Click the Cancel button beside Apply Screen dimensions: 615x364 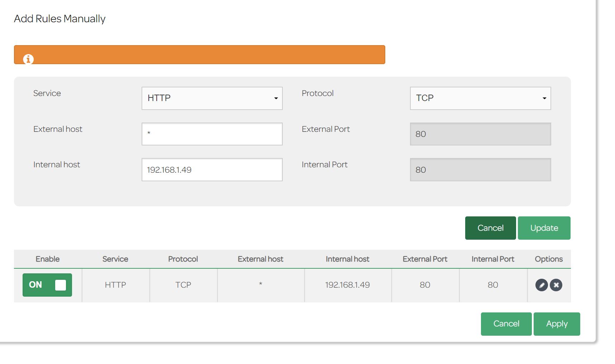tap(506, 324)
